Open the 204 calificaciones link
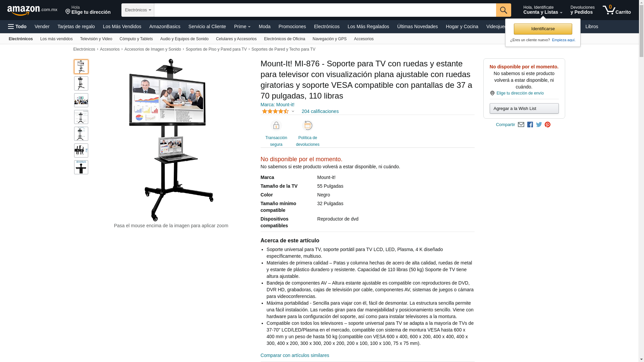The height and width of the screenshot is (362, 644). pyautogui.click(x=320, y=111)
